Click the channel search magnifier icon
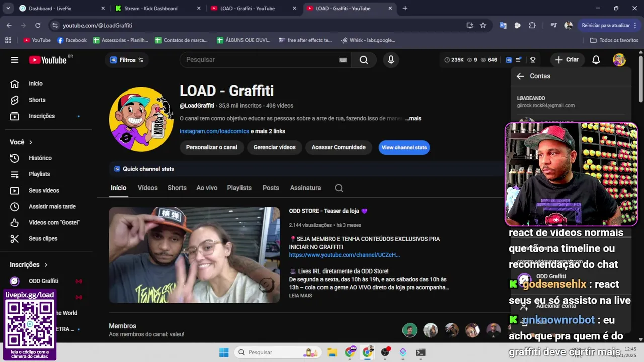The width and height of the screenshot is (644, 362). pos(339,188)
